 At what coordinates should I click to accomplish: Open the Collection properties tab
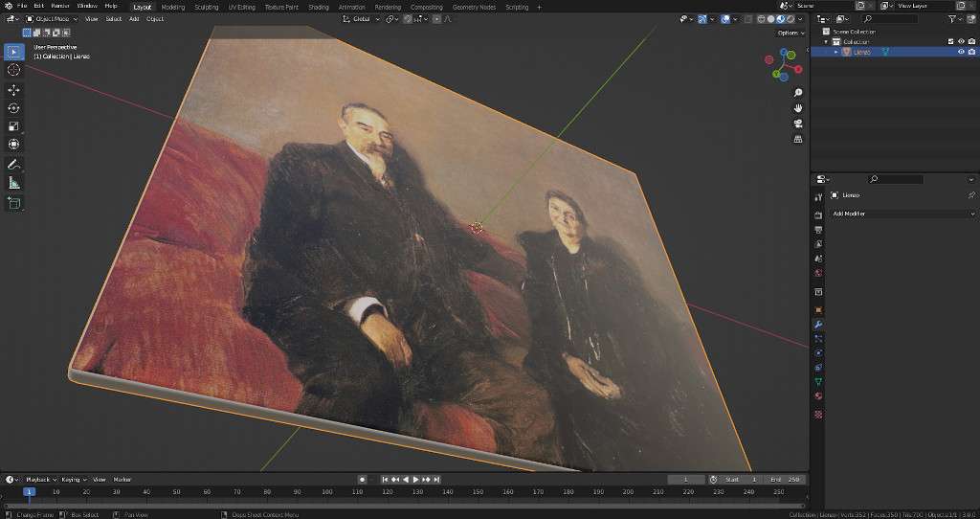tap(818, 292)
